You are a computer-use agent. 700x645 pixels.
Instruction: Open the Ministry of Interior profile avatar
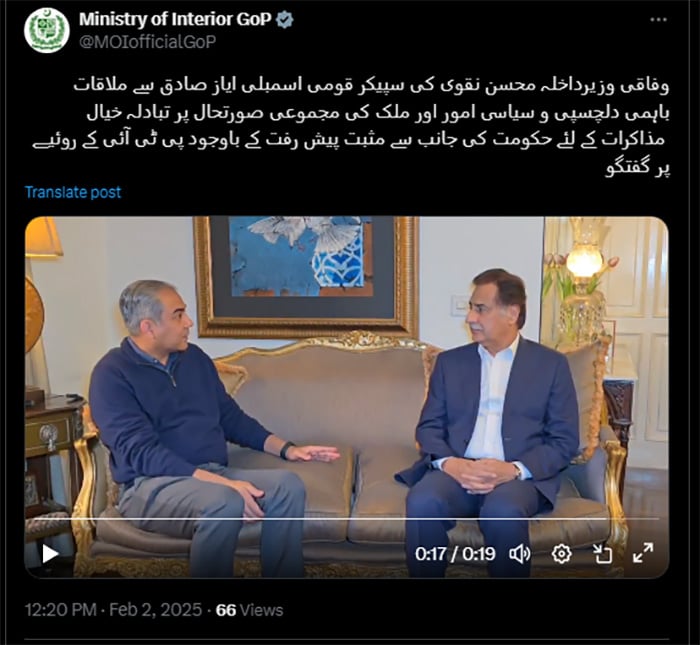(x=46, y=30)
